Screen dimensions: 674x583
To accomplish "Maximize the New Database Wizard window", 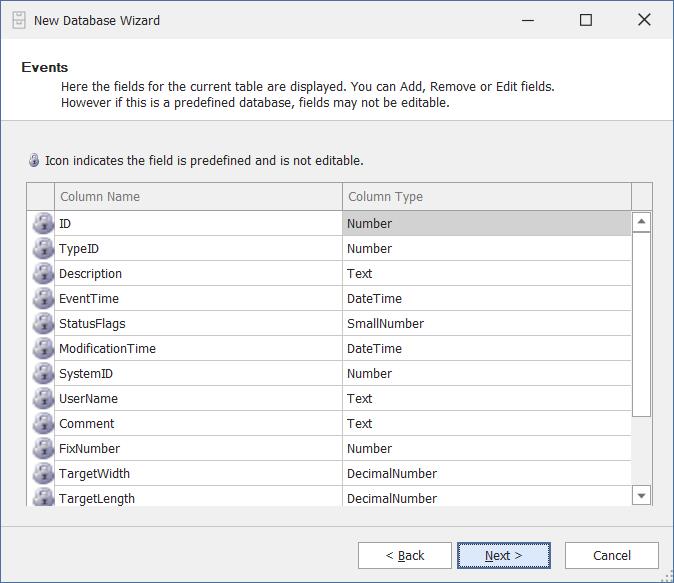I will point(586,20).
